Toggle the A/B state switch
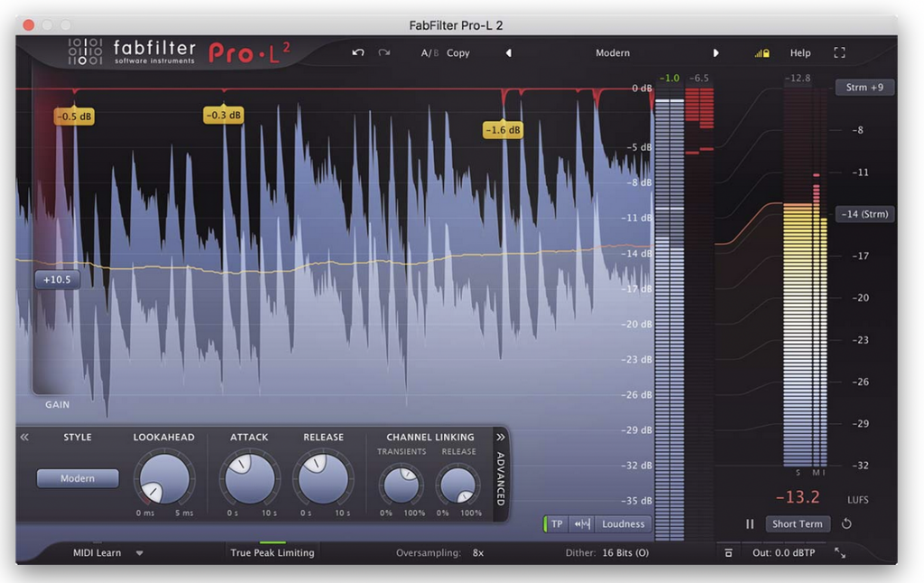This screenshot has height=583, width=924. click(430, 53)
